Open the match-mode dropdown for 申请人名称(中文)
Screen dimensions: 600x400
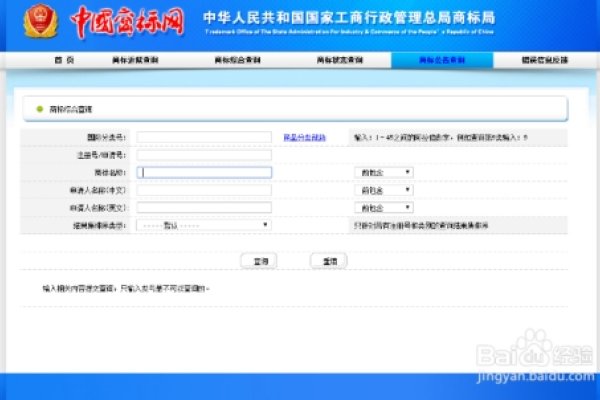pyautogui.click(x=384, y=190)
